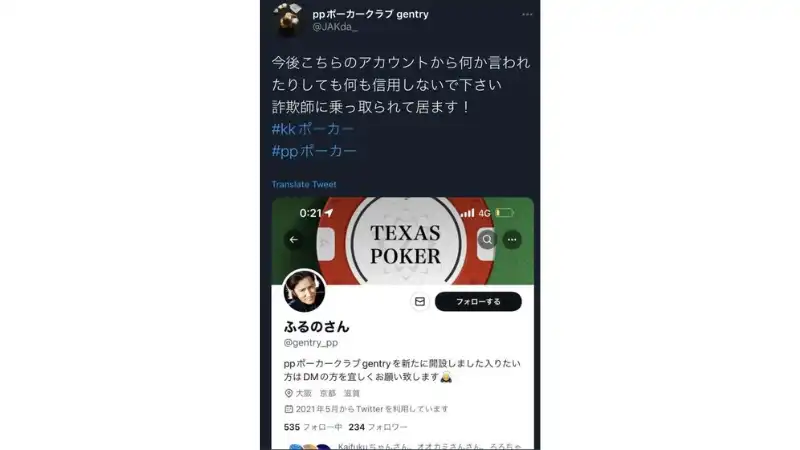Click the envelope message icon
The image size is (800, 450).
[x=419, y=302]
